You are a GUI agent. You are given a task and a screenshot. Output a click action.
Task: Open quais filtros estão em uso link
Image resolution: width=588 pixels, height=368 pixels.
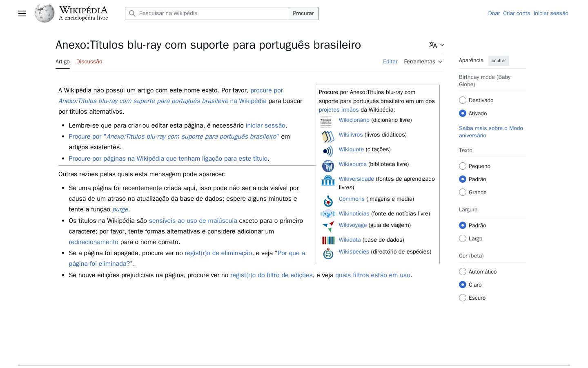click(373, 275)
